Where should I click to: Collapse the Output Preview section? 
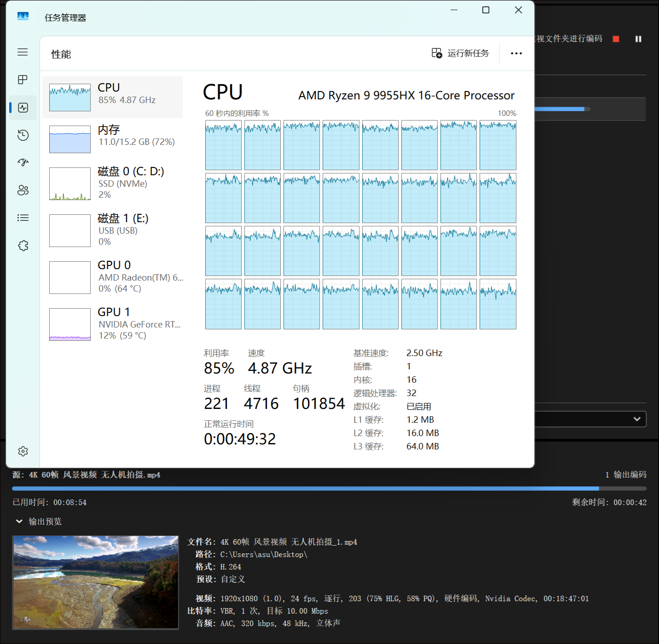point(19,521)
